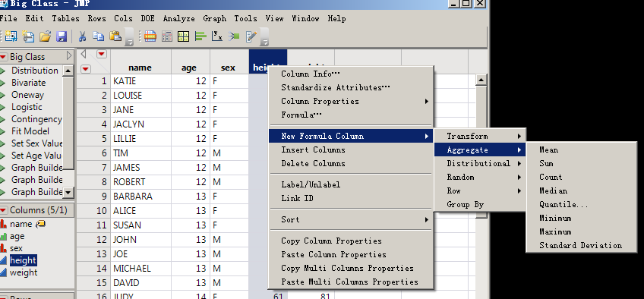Viewport: 644px width, 299px height.
Task: Expand the Distributional submenu
Action: [x=480, y=164]
